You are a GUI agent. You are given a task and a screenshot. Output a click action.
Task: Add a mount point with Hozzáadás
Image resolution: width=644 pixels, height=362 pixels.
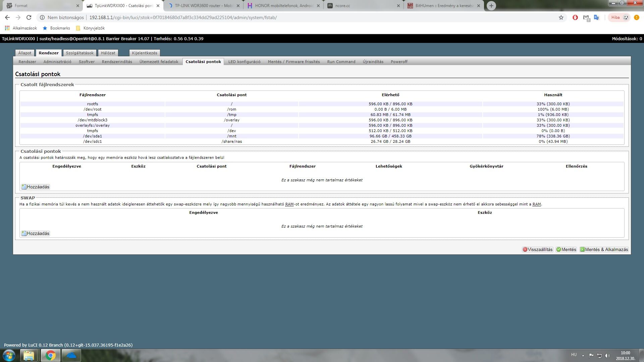pos(36,187)
